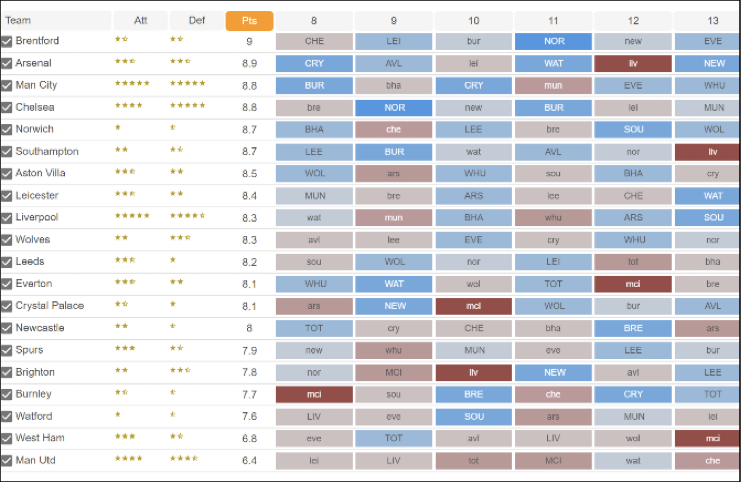
Task: Click Arsenal's dark red liv fixture cell
Action: point(633,63)
